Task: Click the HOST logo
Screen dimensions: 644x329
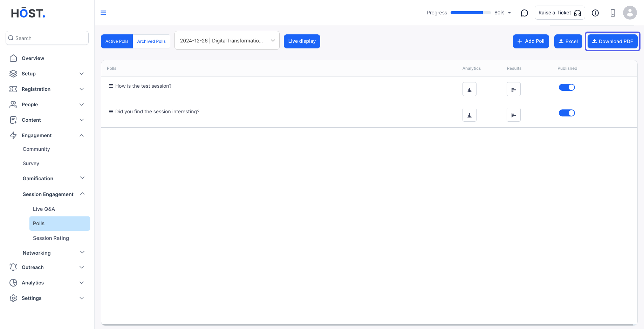Action: point(28,13)
